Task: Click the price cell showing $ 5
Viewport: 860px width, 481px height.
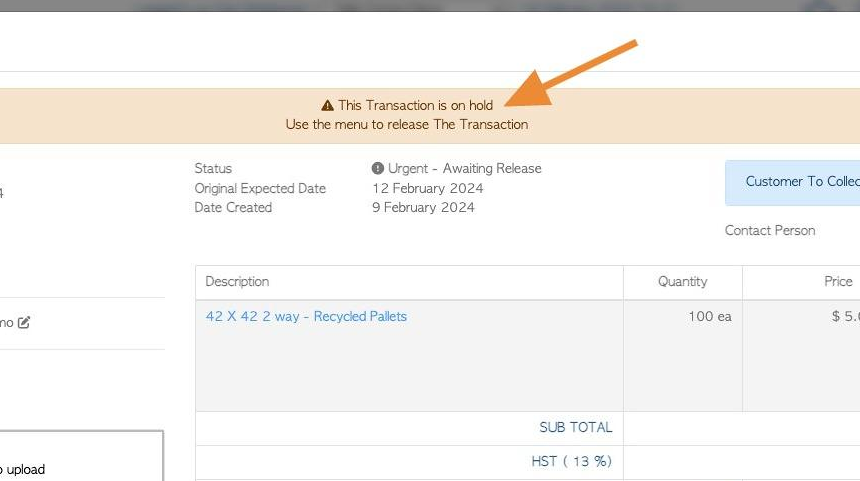Action: tap(845, 316)
